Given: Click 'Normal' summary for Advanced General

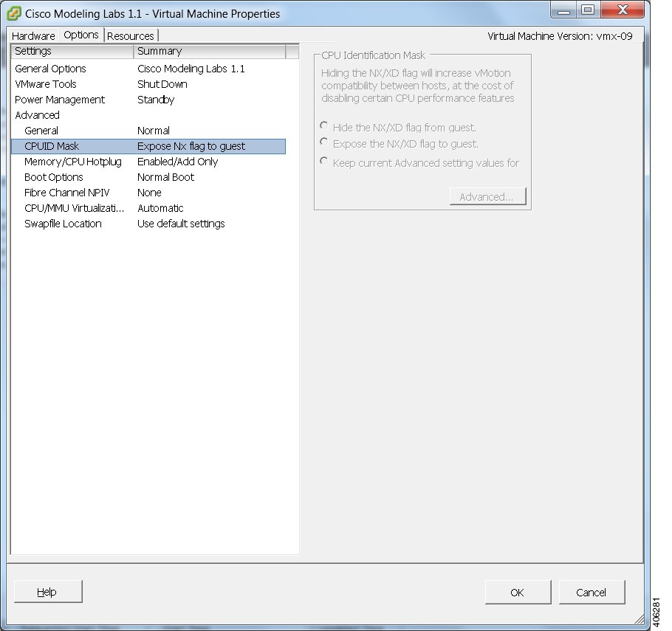Looking at the screenshot, I should 154,131.
